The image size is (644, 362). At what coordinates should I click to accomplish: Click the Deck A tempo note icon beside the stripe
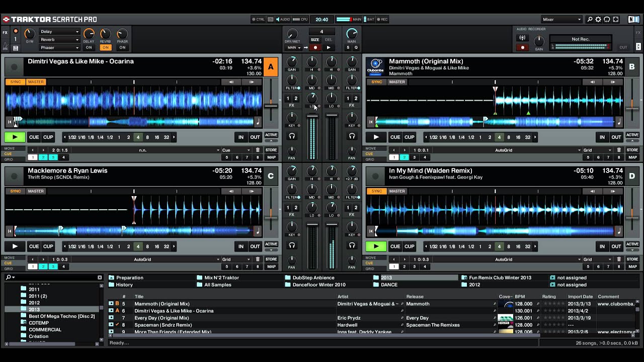click(x=258, y=121)
